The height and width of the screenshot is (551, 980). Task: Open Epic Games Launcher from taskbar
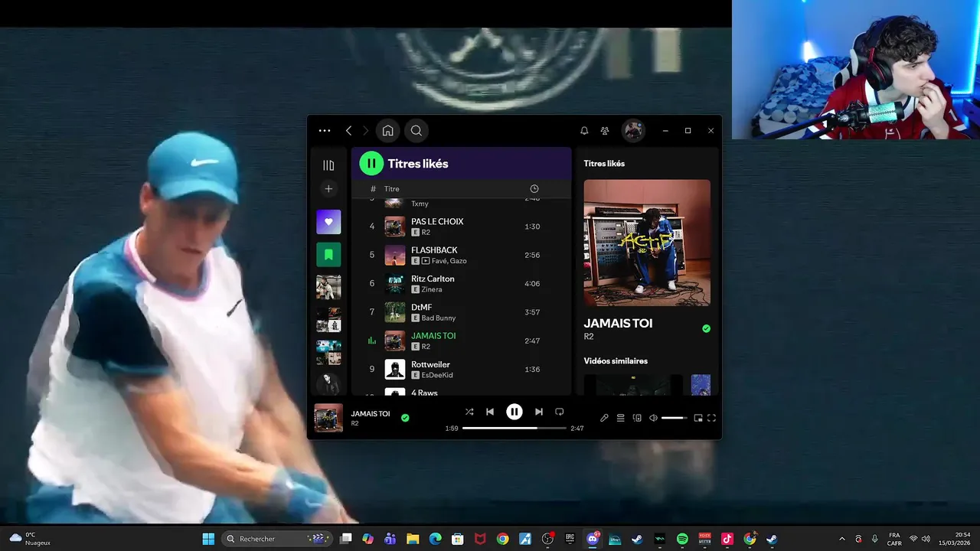click(x=570, y=539)
